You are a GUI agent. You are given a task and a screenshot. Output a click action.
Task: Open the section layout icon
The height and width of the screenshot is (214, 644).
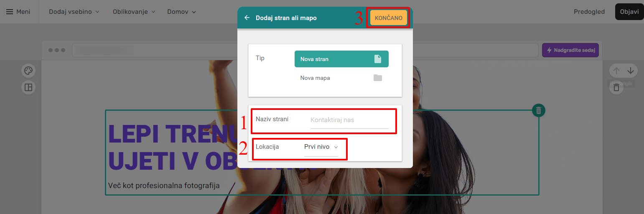point(28,87)
